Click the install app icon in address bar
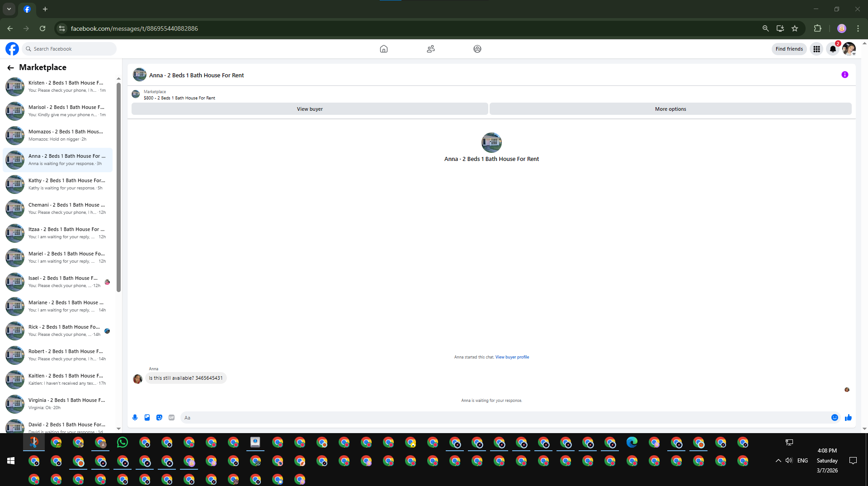 coord(780,28)
